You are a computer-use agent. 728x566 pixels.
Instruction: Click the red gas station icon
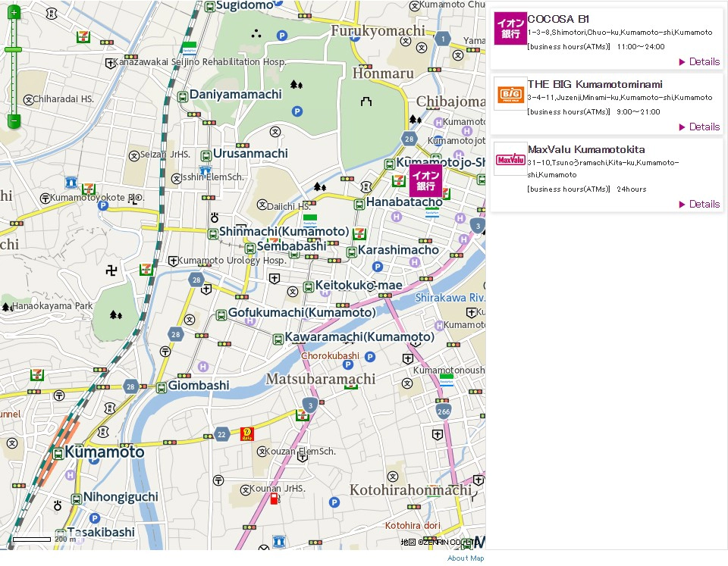tap(275, 499)
